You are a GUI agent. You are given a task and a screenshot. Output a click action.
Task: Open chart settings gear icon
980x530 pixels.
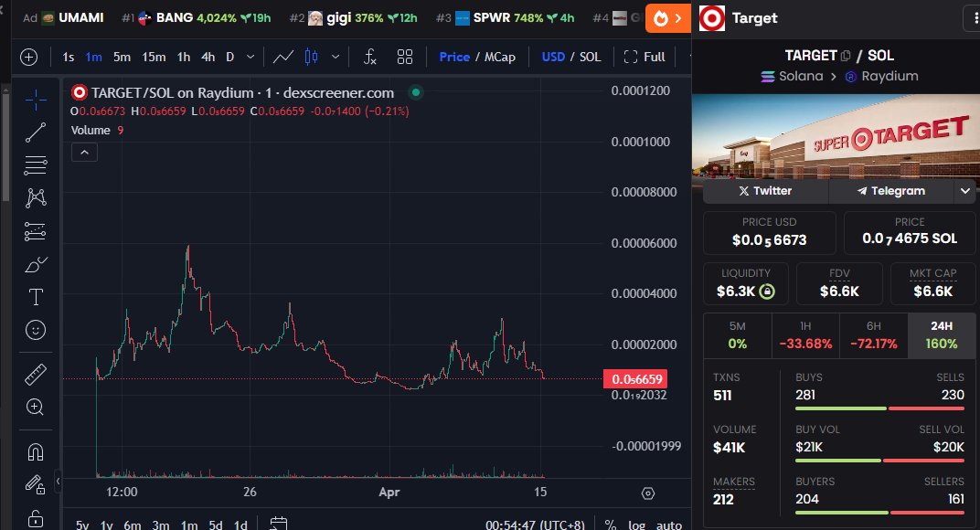click(648, 493)
